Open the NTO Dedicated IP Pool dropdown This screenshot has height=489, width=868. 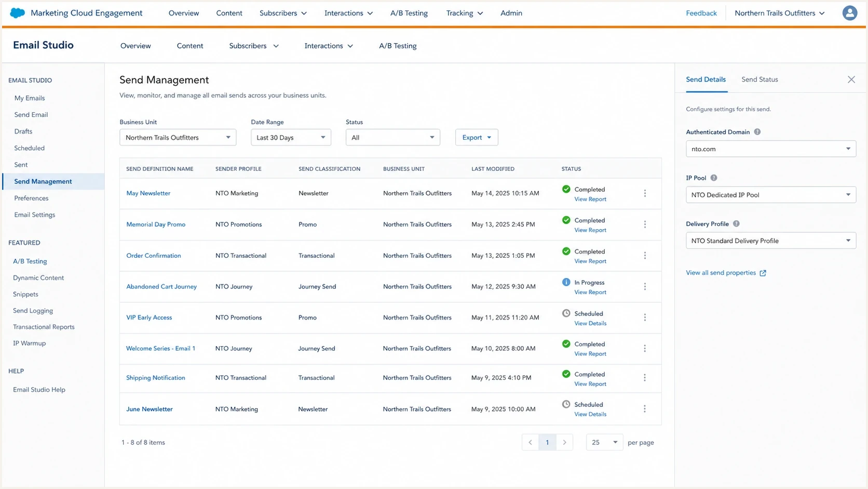(x=770, y=195)
